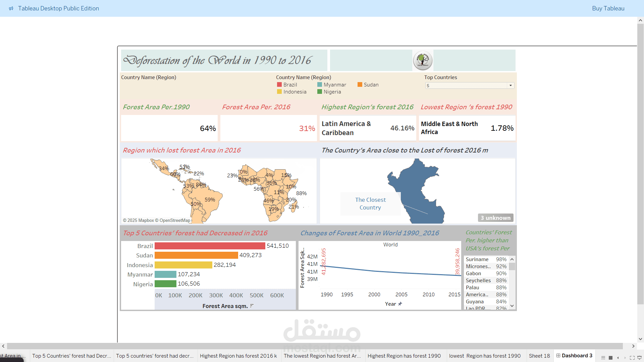Click the show tabs square icon

coord(610,358)
